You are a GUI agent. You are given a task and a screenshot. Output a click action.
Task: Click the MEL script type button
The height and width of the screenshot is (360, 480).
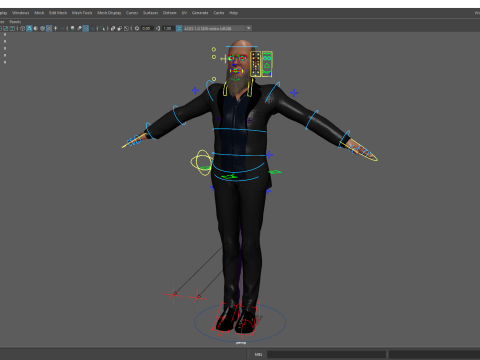pos(259,354)
